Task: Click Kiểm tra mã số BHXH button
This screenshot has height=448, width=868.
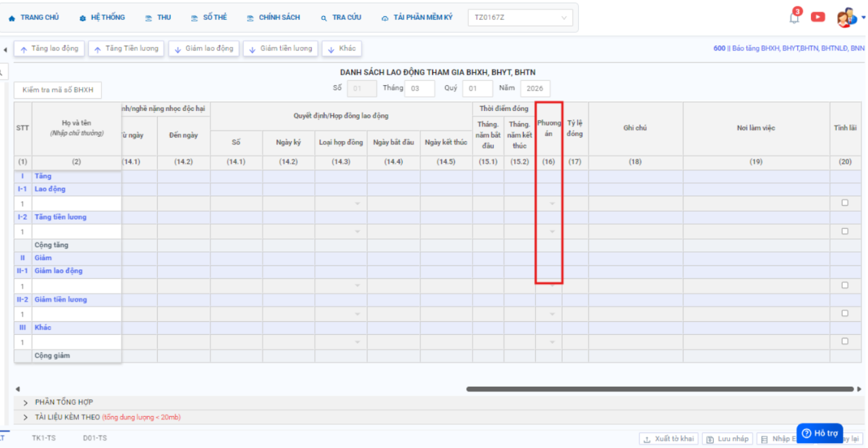Action: (x=58, y=90)
